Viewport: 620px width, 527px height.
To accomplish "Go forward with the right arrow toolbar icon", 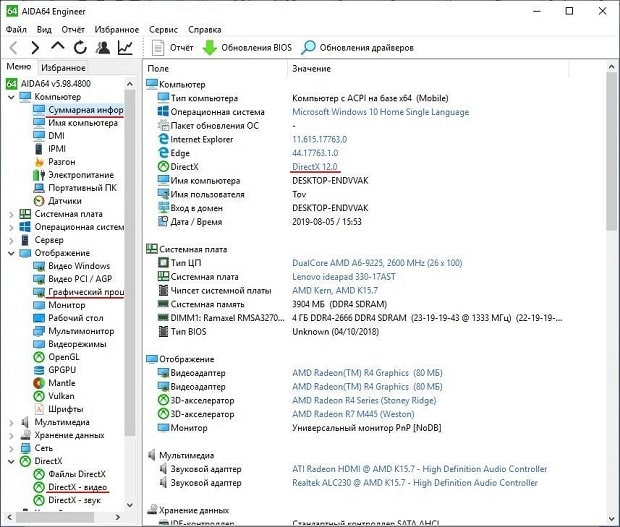I will click(x=35, y=48).
